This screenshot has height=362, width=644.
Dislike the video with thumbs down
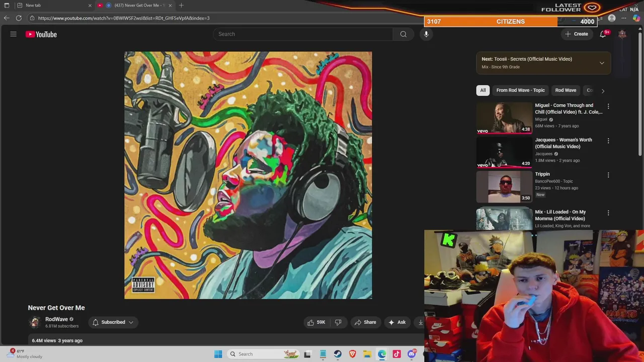338,322
